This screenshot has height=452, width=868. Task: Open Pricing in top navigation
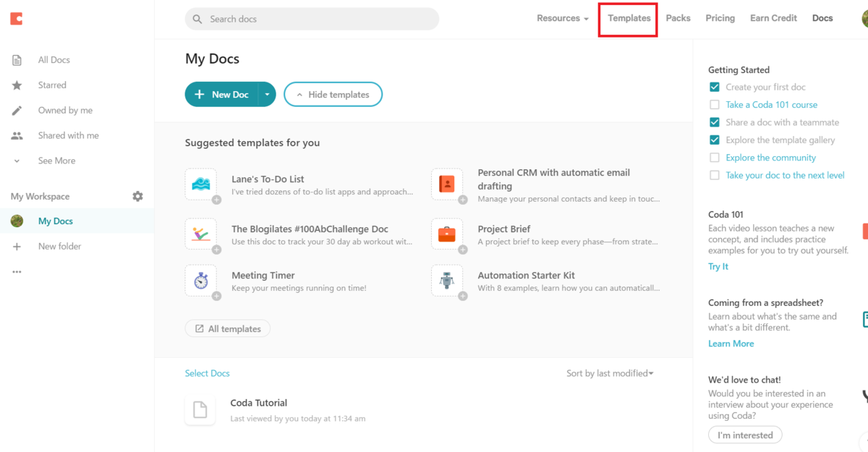point(720,18)
